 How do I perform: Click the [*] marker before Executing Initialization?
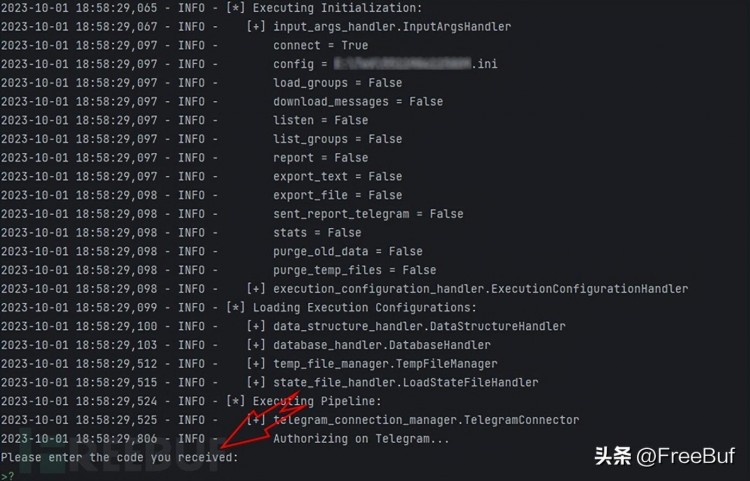(236, 8)
